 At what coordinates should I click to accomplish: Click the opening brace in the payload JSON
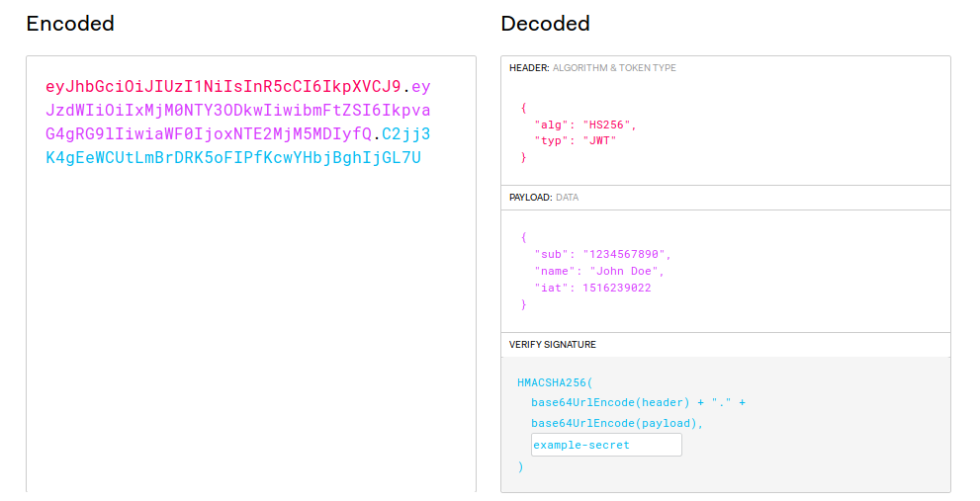pos(524,237)
